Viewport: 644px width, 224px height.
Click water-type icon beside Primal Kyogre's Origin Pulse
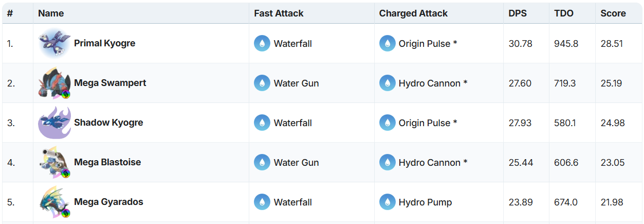coord(387,43)
